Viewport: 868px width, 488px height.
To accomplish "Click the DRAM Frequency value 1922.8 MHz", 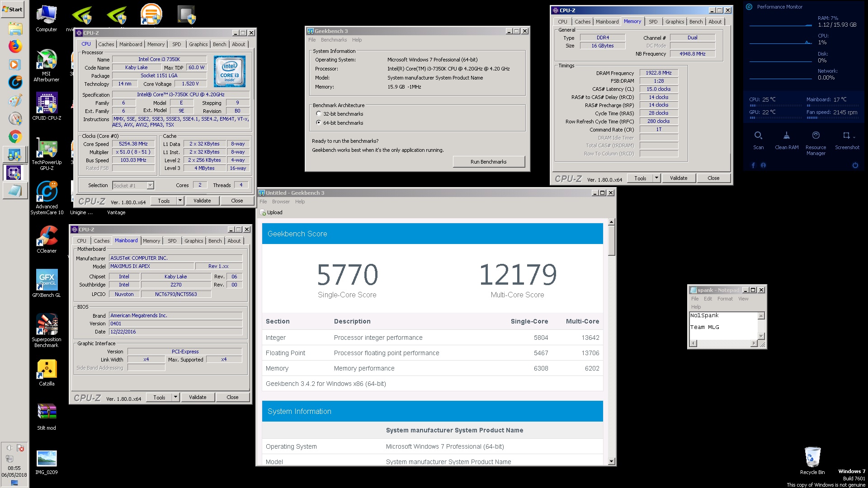I will (659, 73).
